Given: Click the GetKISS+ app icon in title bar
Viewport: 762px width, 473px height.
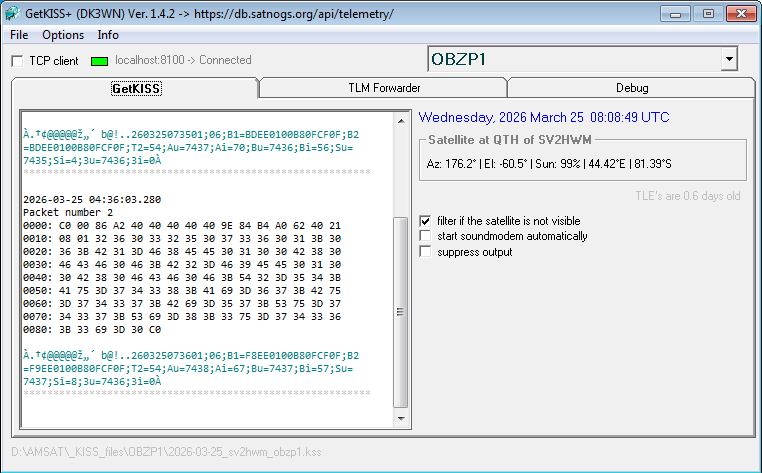Looking at the screenshot, I should pyautogui.click(x=13, y=14).
